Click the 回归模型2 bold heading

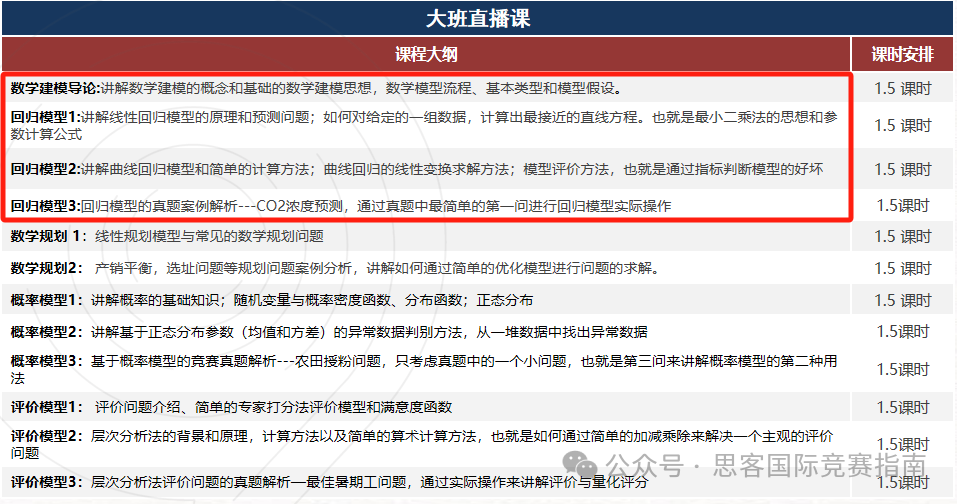[45, 169]
